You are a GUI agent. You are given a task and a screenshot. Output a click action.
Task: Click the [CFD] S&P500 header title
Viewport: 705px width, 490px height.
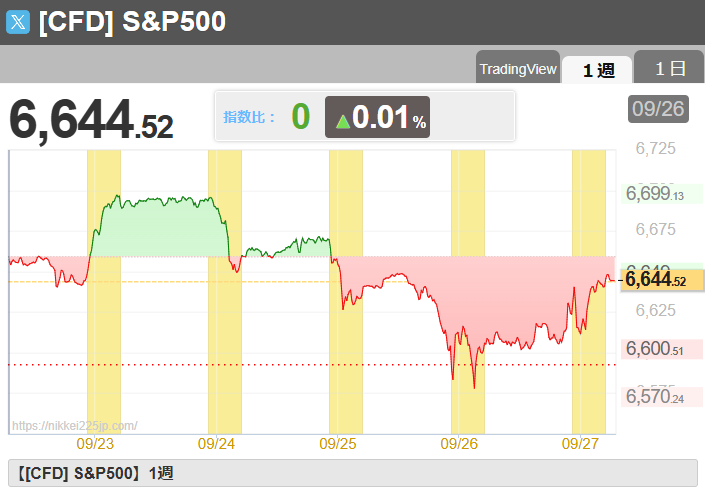[x=132, y=22]
